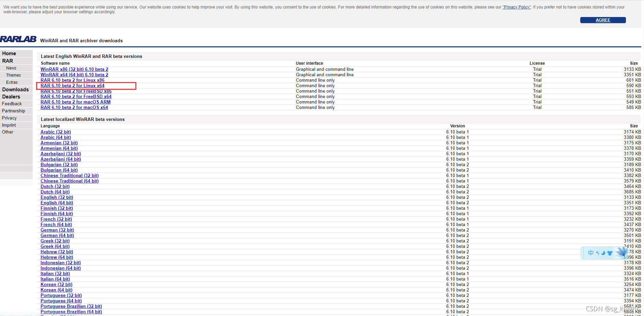Go to Extras in the sidebar
The image size is (644, 316).
[x=12, y=82]
